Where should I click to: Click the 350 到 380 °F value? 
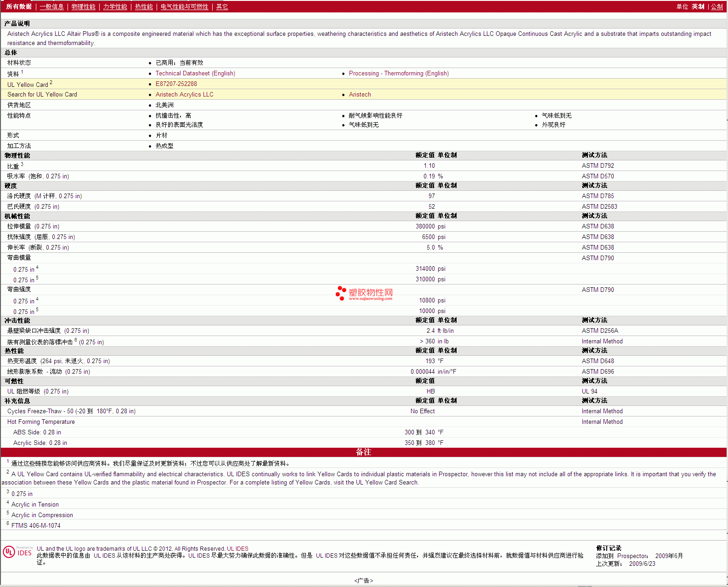[x=424, y=443]
